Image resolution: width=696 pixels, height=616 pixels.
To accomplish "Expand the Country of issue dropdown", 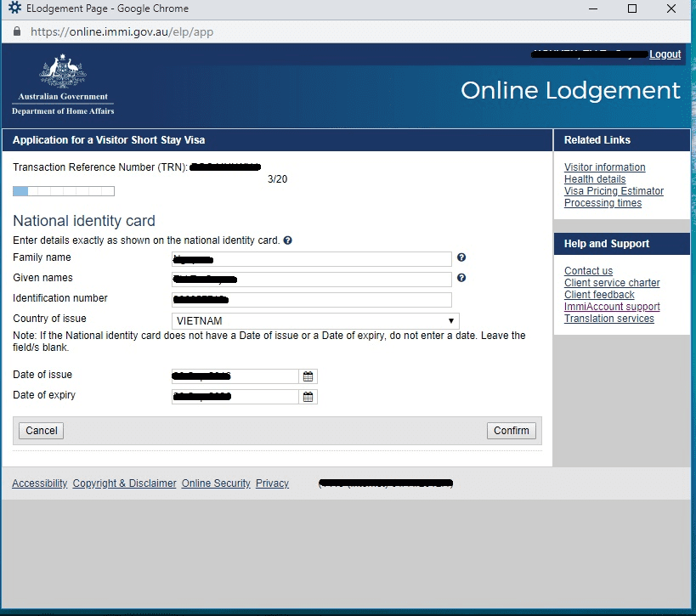I will tap(315, 321).
